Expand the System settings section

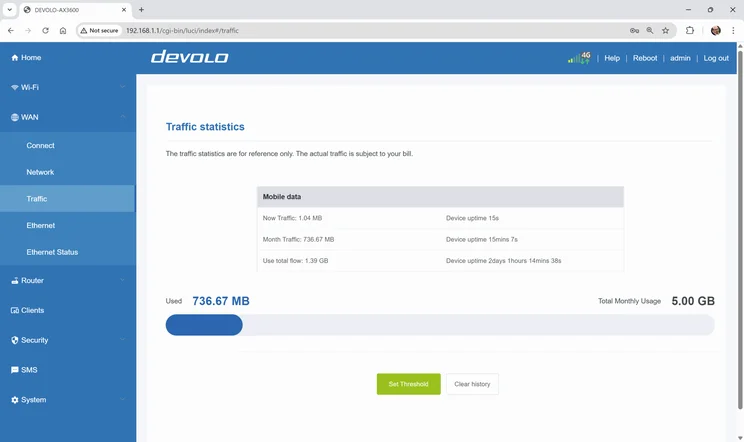click(123, 400)
